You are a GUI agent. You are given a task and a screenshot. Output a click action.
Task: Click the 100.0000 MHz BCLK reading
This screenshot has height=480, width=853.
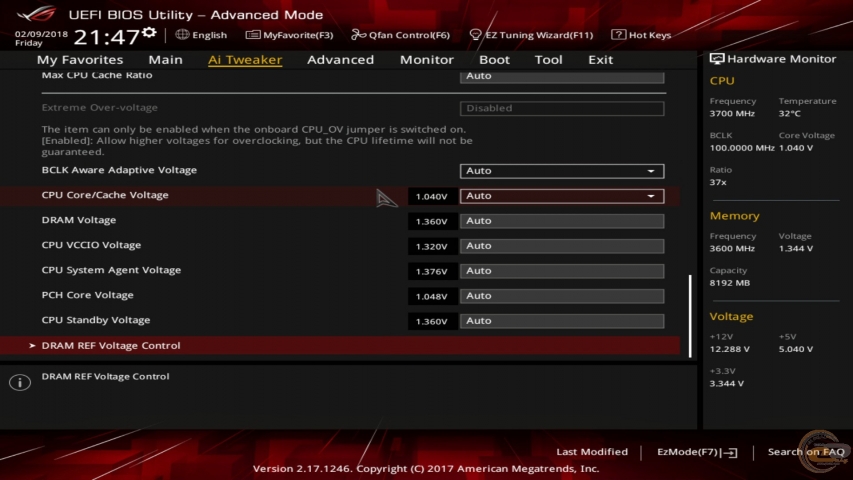pyautogui.click(x=742, y=148)
